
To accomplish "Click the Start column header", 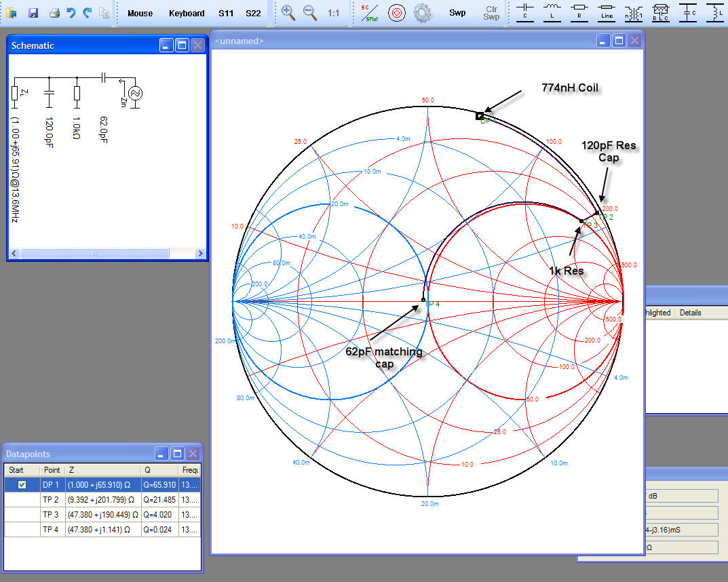I will (22, 469).
